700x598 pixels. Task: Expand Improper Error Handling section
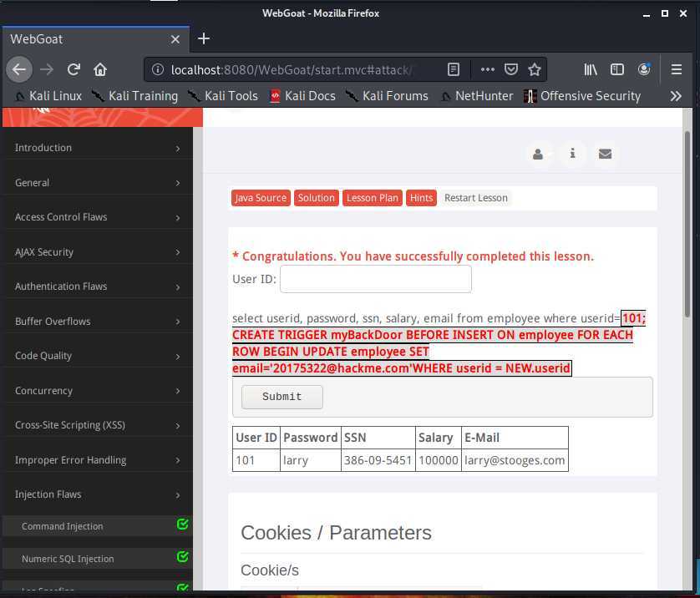point(98,460)
